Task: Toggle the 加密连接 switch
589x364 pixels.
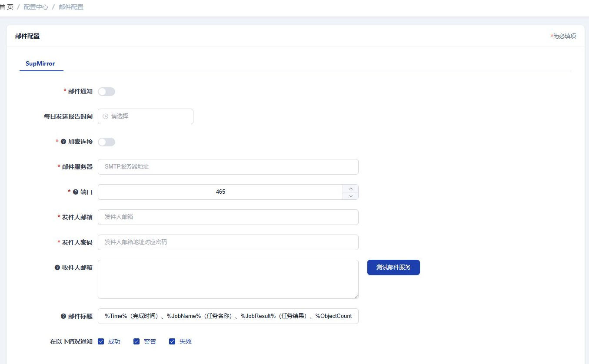Action: pos(106,142)
